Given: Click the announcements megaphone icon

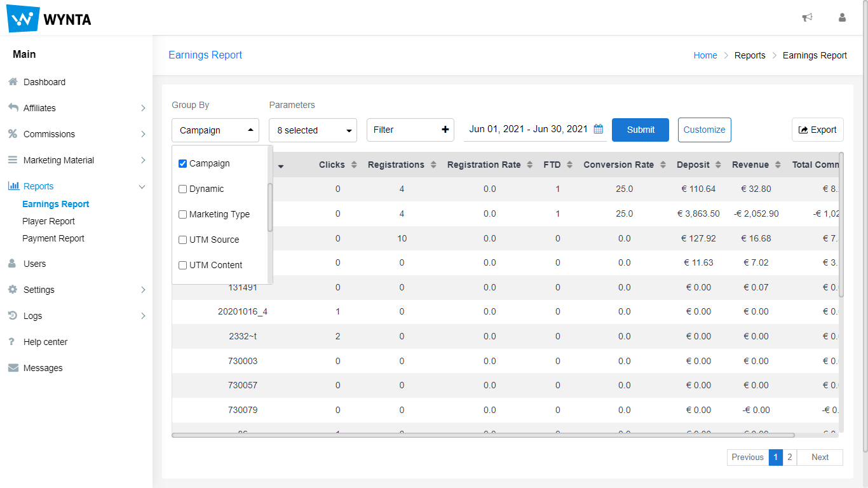Looking at the screenshot, I should pyautogui.click(x=807, y=18).
